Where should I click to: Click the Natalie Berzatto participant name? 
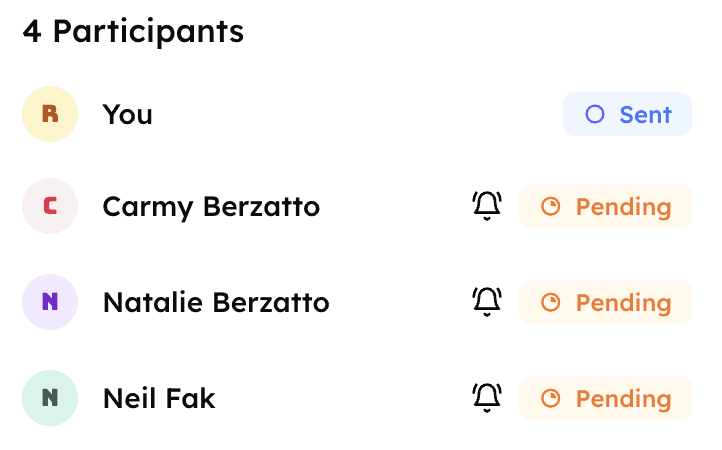216,302
